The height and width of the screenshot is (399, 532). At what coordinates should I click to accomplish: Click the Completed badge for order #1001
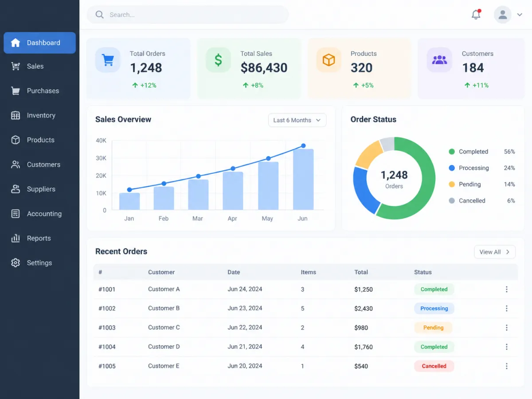click(434, 289)
